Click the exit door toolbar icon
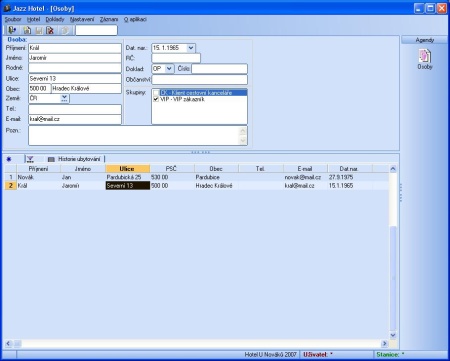Screen dimensions: 450x361 click(13, 30)
